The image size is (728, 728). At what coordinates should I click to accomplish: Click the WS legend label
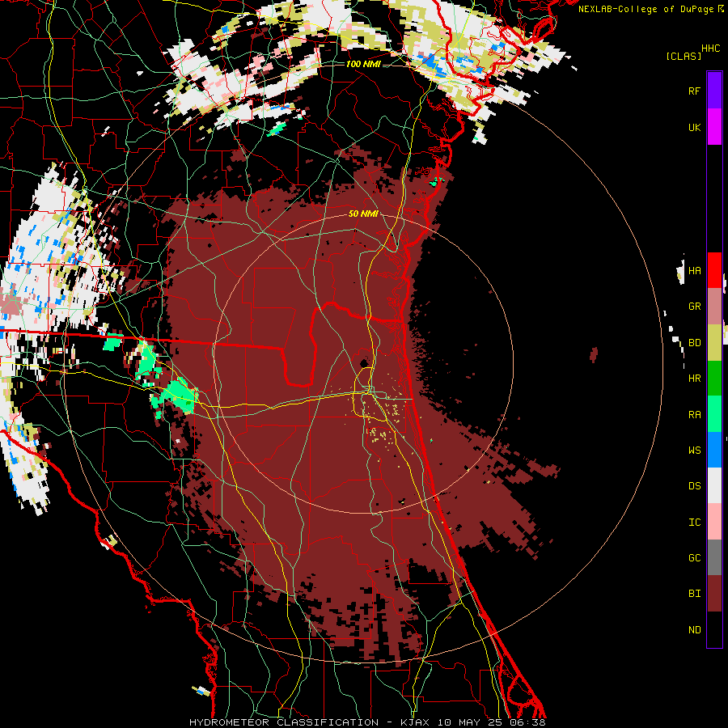coord(694,451)
